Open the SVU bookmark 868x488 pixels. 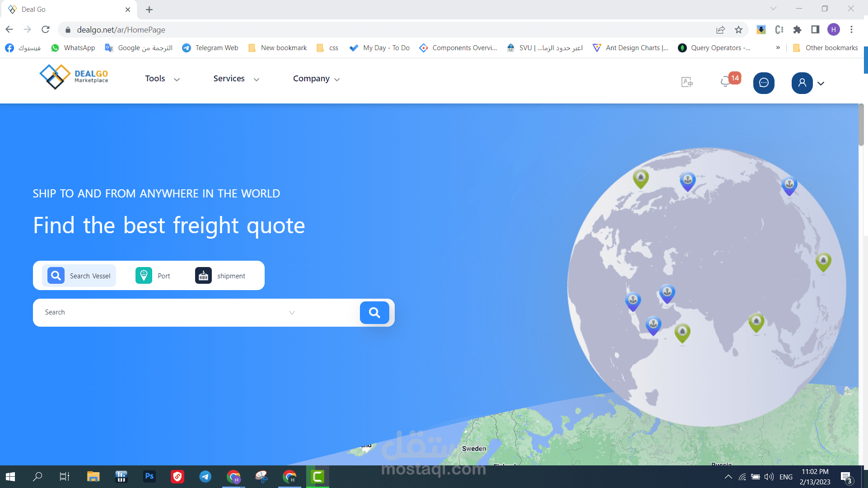545,48
